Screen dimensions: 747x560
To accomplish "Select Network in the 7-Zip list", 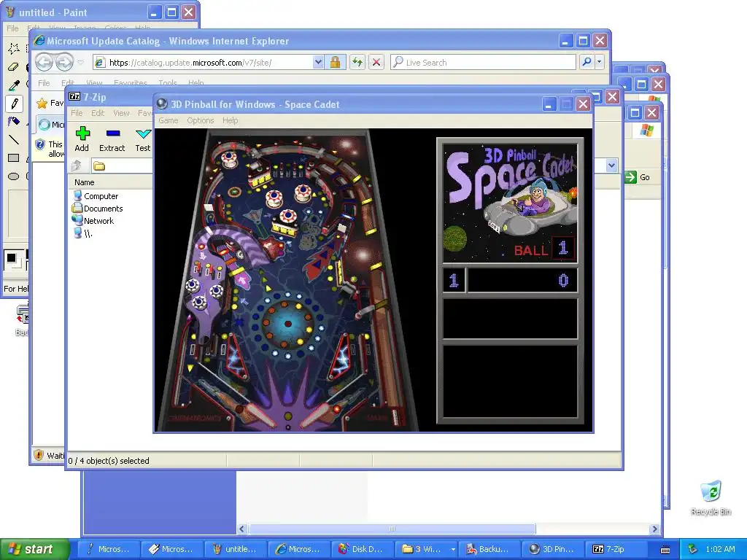I will [93, 220].
